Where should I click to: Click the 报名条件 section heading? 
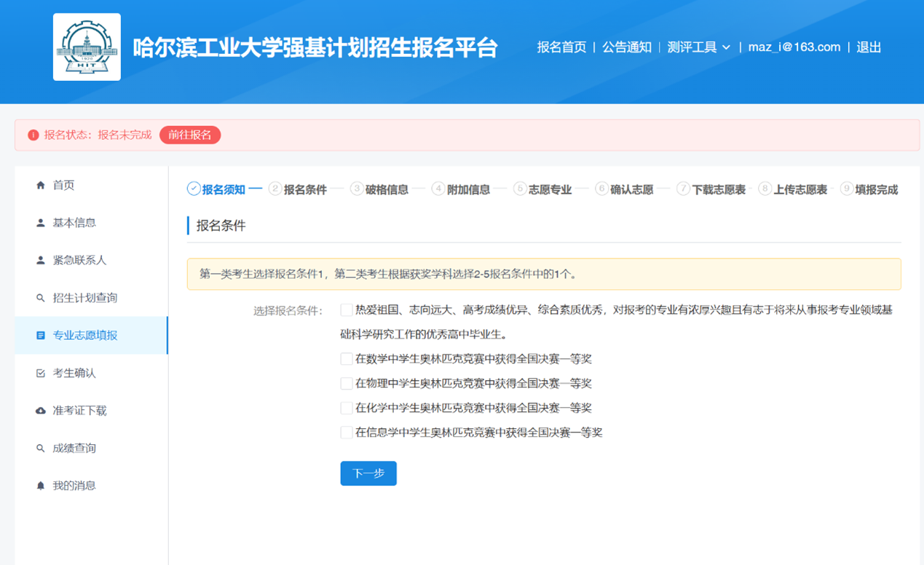pos(221,226)
